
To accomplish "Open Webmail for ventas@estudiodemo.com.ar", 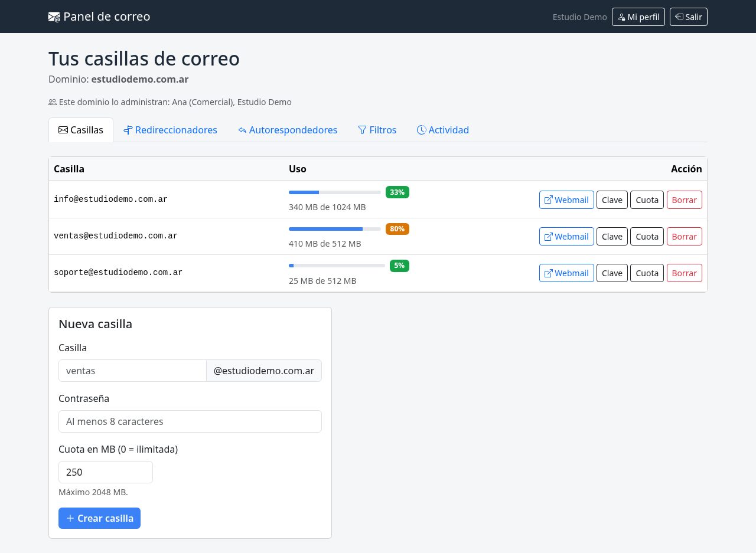I will [x=566, y=237].
